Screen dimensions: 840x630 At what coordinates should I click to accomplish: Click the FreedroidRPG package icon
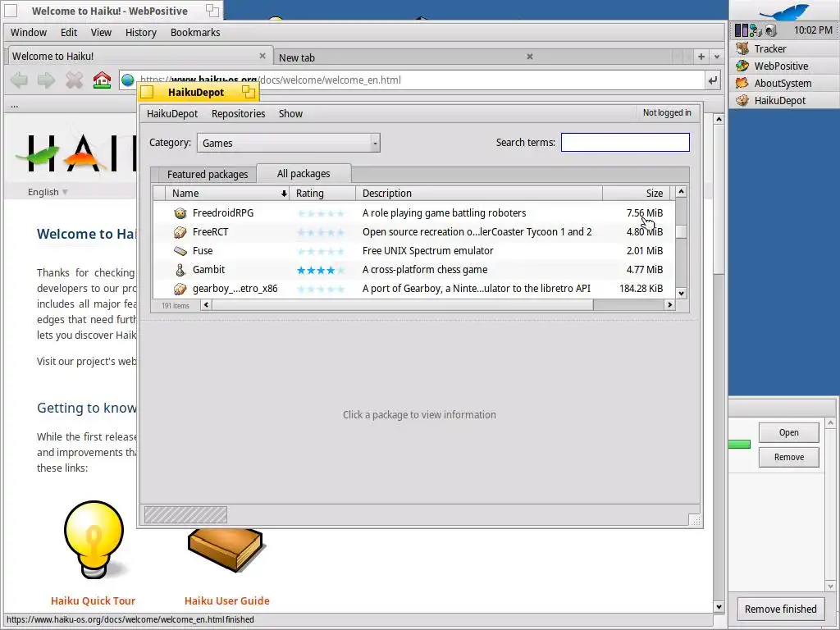pos(180,212)
